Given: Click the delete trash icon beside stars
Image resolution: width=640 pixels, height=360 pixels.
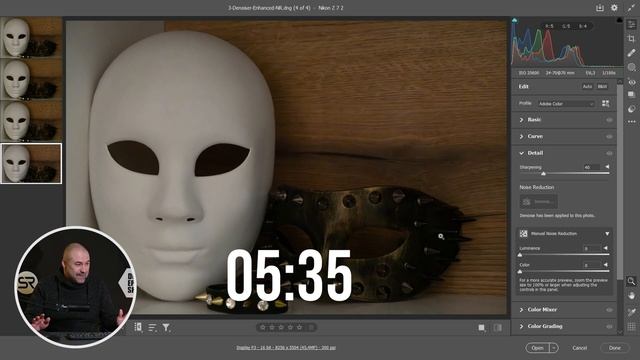Looking at the screenshot, I should 311,327.
